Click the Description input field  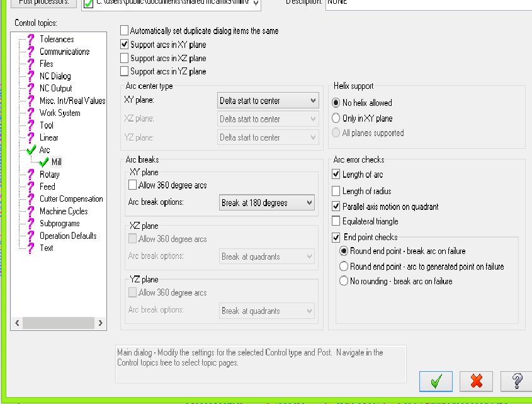point(429,4)
